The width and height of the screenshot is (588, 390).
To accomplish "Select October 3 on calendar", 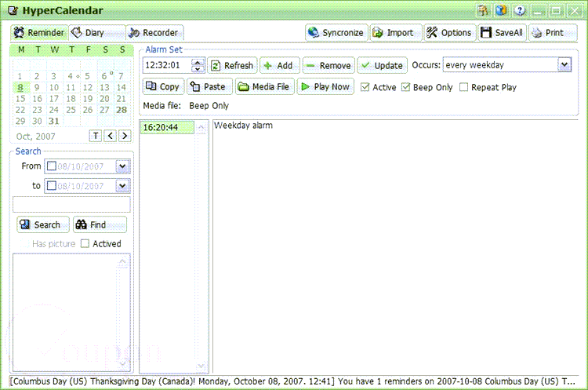I will pyautogui.click(x=53, y=76).
